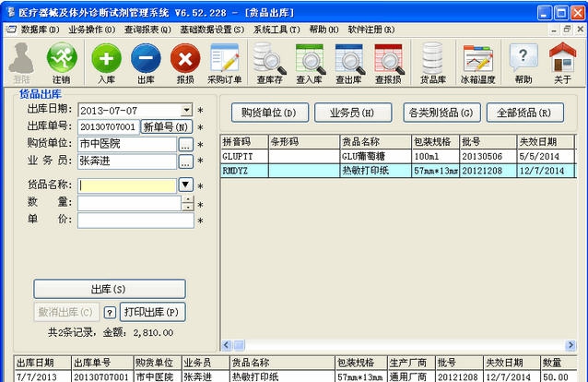Select the 出库 stock-out toolbar icon
The width and height of the screenshot is (588, 382).
click(x=146, y=63)
